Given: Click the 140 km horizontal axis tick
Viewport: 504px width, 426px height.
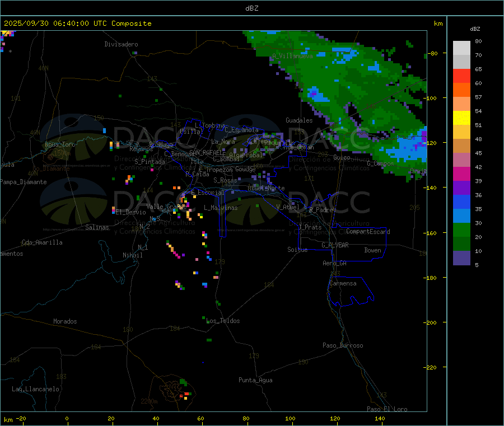Looking at the screenshot, I should pyautogui.click(x=380, y=418).
